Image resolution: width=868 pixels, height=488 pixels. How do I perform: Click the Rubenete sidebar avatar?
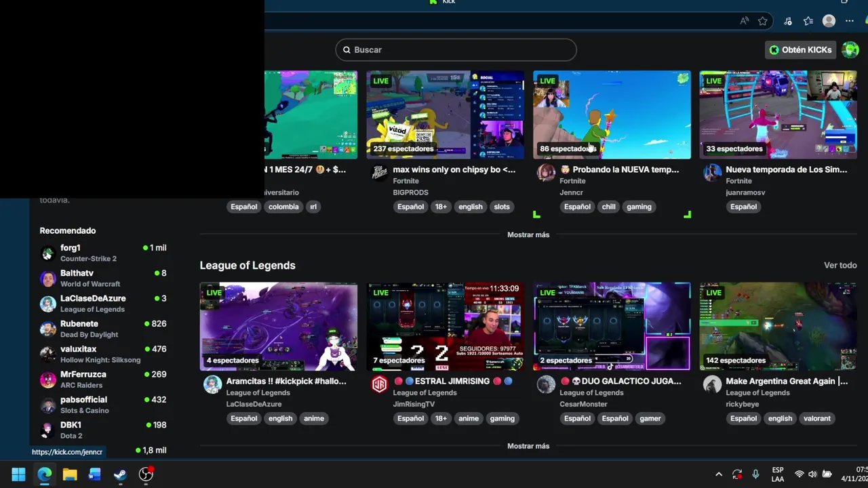pos(47,329)
